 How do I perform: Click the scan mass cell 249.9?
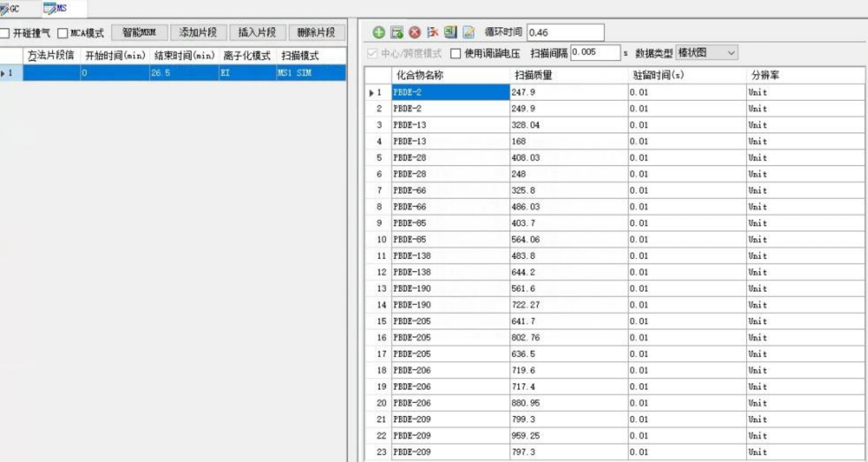coord(568,109)
